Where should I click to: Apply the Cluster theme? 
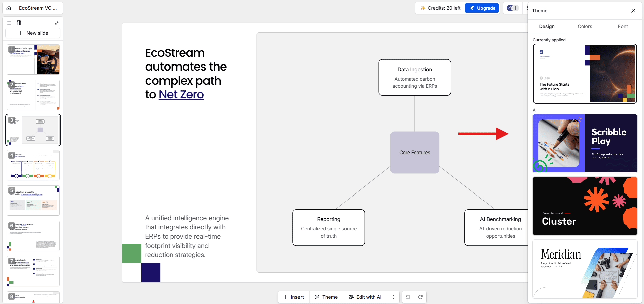click(585, 206)
